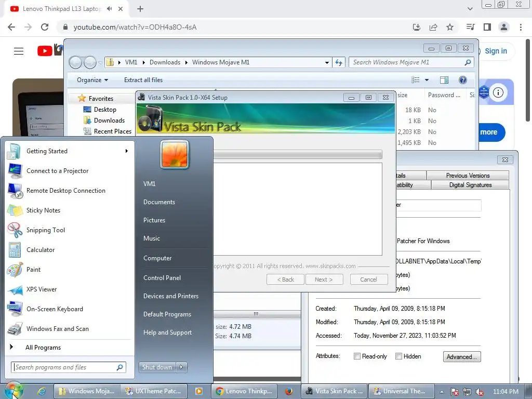Open Devices and Printers
532x399 pixels.
[x=170, y=296]
